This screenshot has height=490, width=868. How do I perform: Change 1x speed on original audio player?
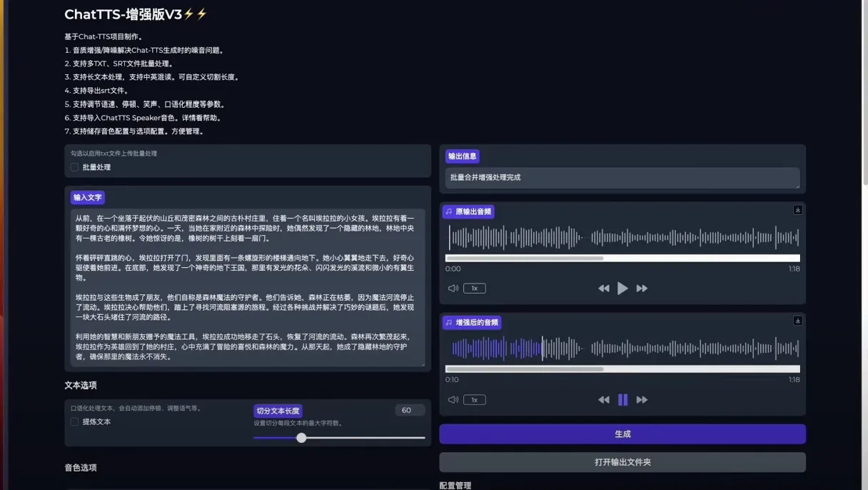coord(475,289)
